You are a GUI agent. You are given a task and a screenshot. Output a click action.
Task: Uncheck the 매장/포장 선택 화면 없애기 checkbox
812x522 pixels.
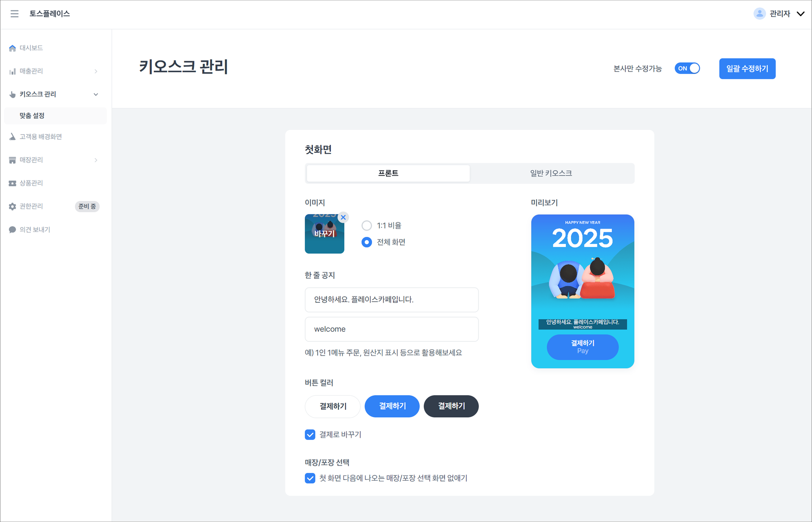click(x=310, y=478)
